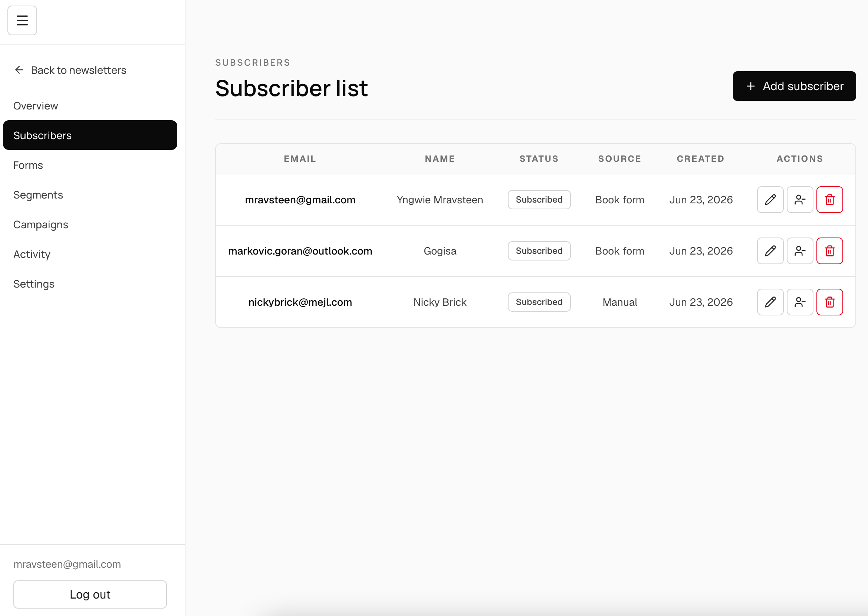Click the name Yngwie Mravsteen

tap(440, 200)
